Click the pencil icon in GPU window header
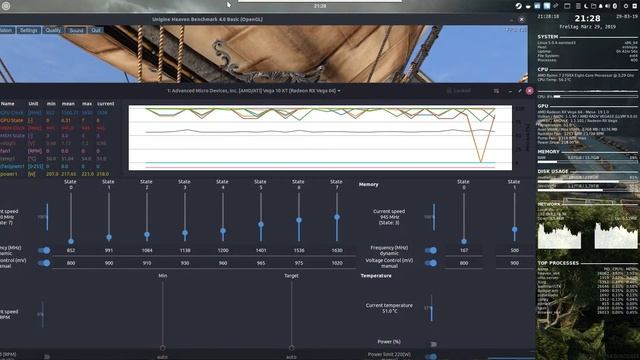This screenshot has height=360, width=640. [x=520, y=91]
